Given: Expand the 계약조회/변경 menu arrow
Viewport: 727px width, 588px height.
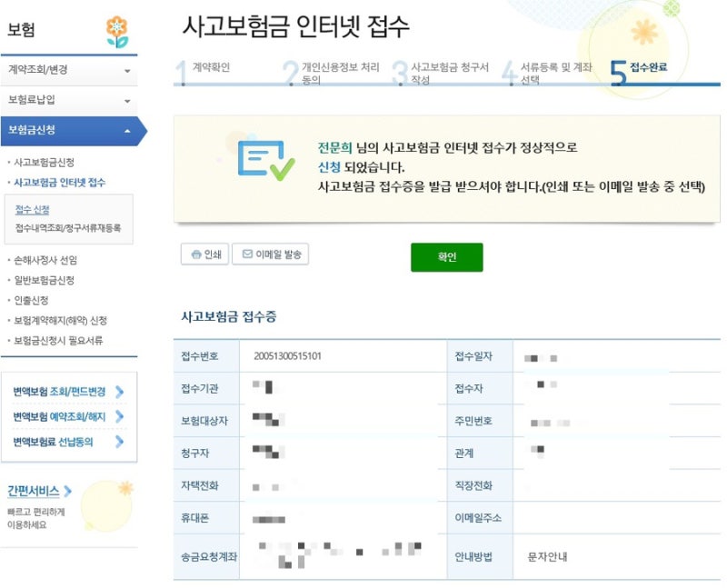Looking at the screenshot, I should (127, 71).
